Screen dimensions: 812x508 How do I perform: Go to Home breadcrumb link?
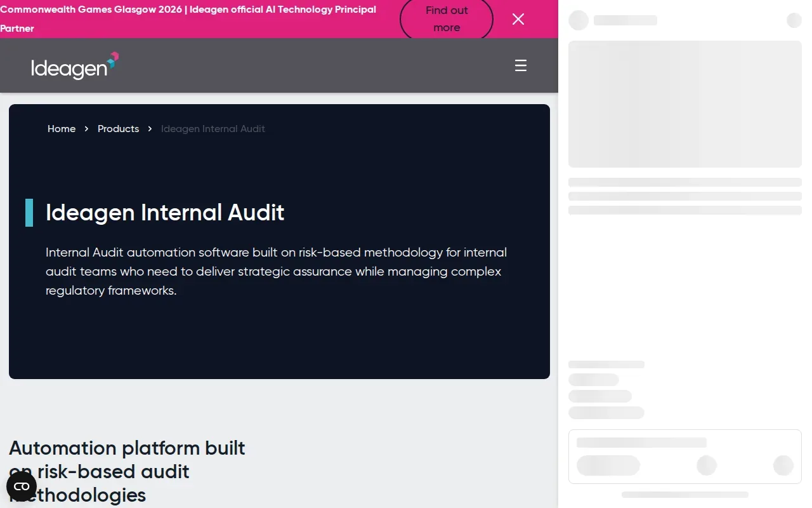pyautogui.click(x=62, y=129)
